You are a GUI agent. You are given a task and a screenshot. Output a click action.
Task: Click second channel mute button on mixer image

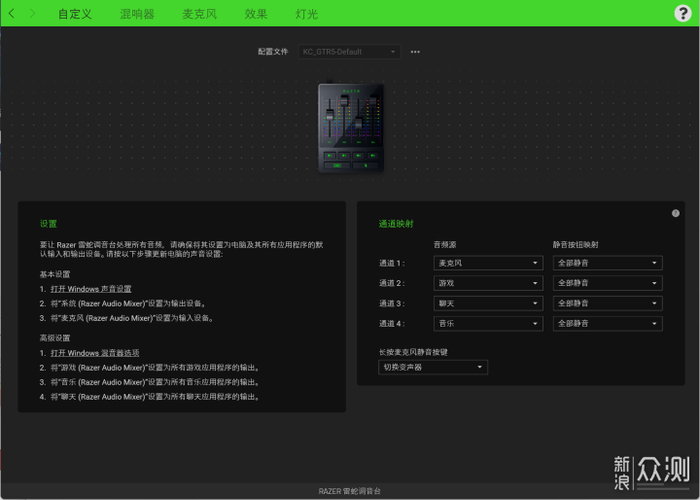(344, 155)
